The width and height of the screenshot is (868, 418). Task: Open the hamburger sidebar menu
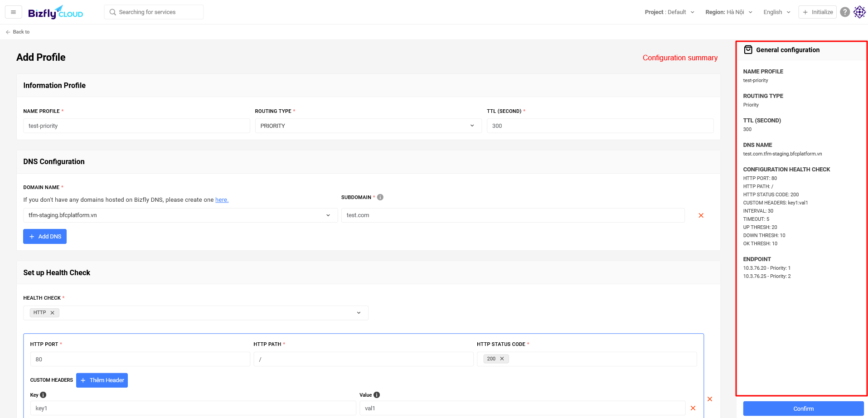(14, 12)
